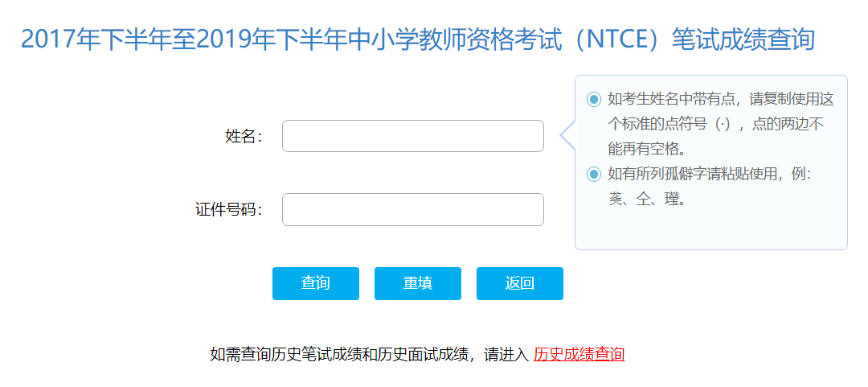
Task: Click bullet icon beside name-dot tip
Action: 593,100
